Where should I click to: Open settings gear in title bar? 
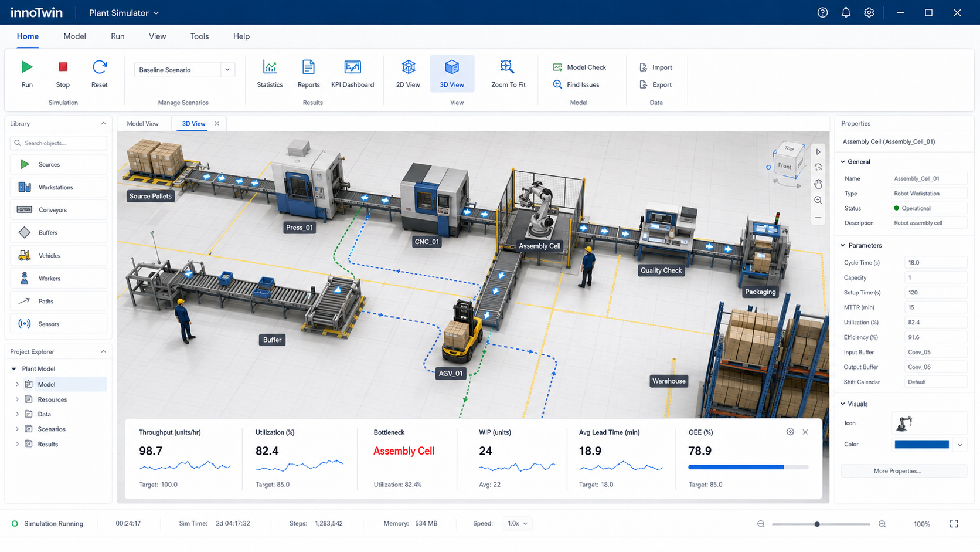[x=869, y=12]
